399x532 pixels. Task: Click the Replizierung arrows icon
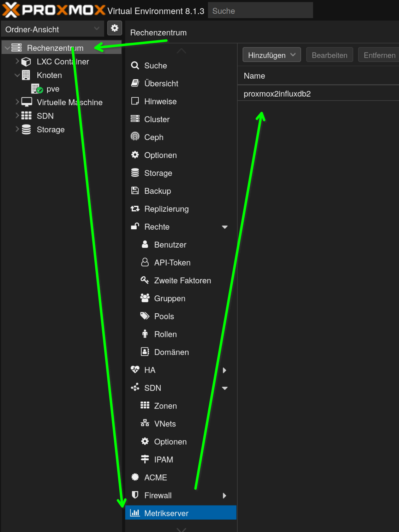tap(135, 208)
